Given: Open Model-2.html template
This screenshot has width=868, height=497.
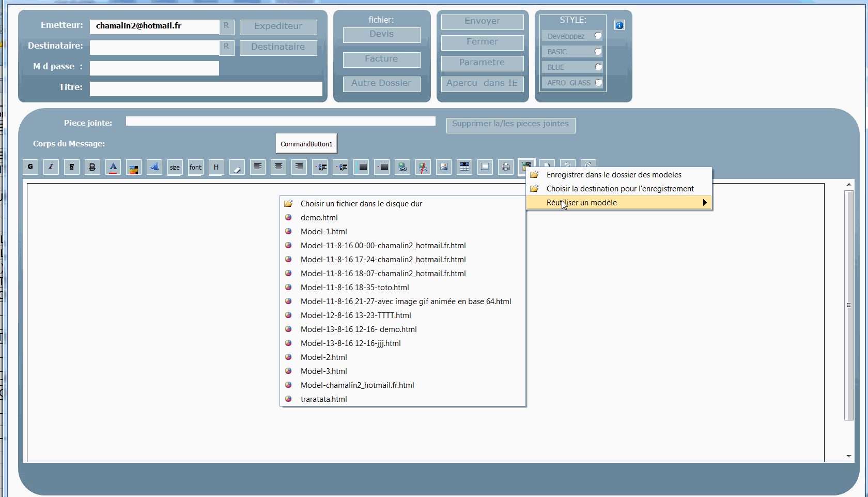Looking at the screenshot, I should 402,357.
